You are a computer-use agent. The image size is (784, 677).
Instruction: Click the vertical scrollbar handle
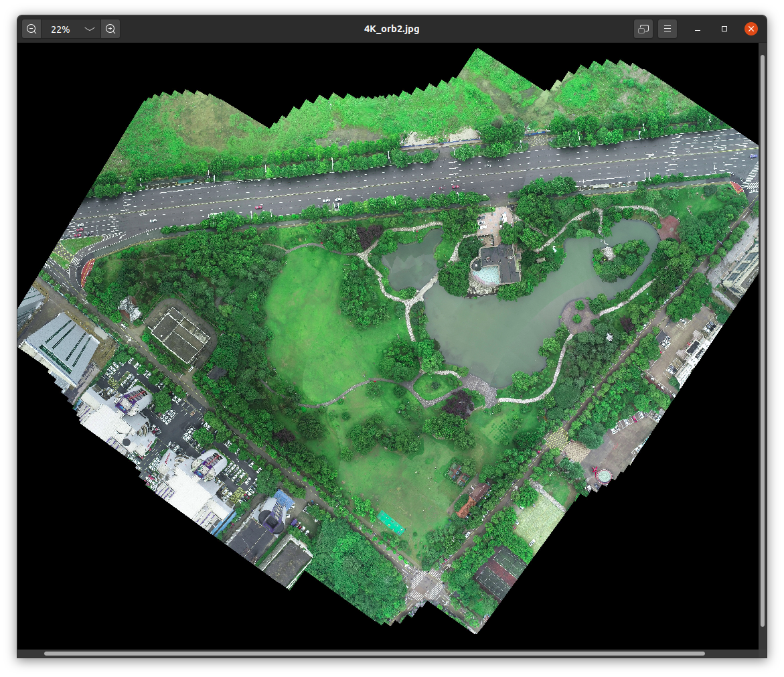(x=763, y=340)
